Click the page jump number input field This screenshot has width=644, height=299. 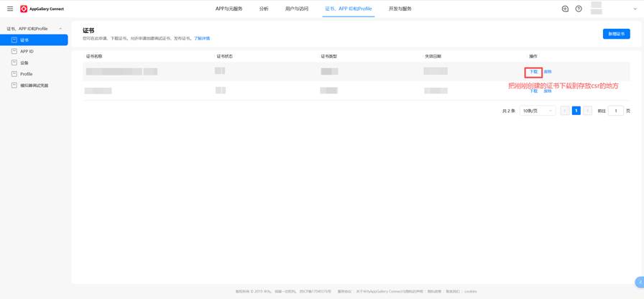click(x=615, y=111)
